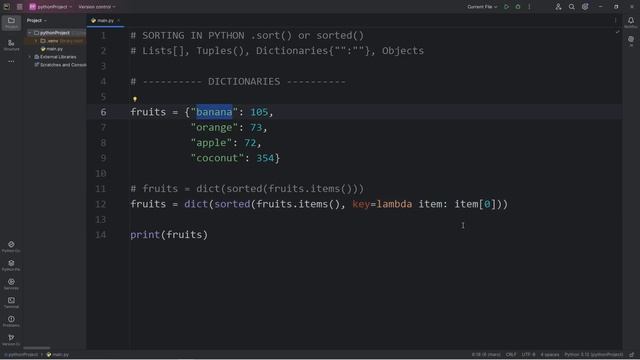Viewport: 640px width, 360px height.
Task: Click pythonProject breadcrumb in the status bar
Action: (21, 354)
